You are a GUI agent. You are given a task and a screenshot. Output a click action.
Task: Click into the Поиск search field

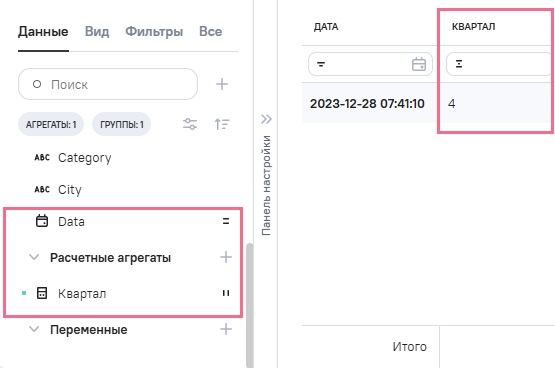click(x=108, y=84)
